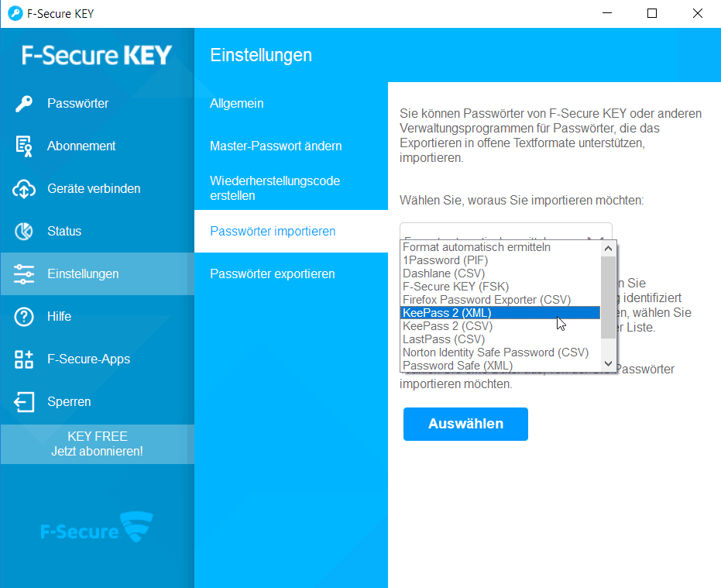Viewport: 721px width, 588px height.
Task: Click the F-Secure KEY title bar icon
Action: point(15,13)
